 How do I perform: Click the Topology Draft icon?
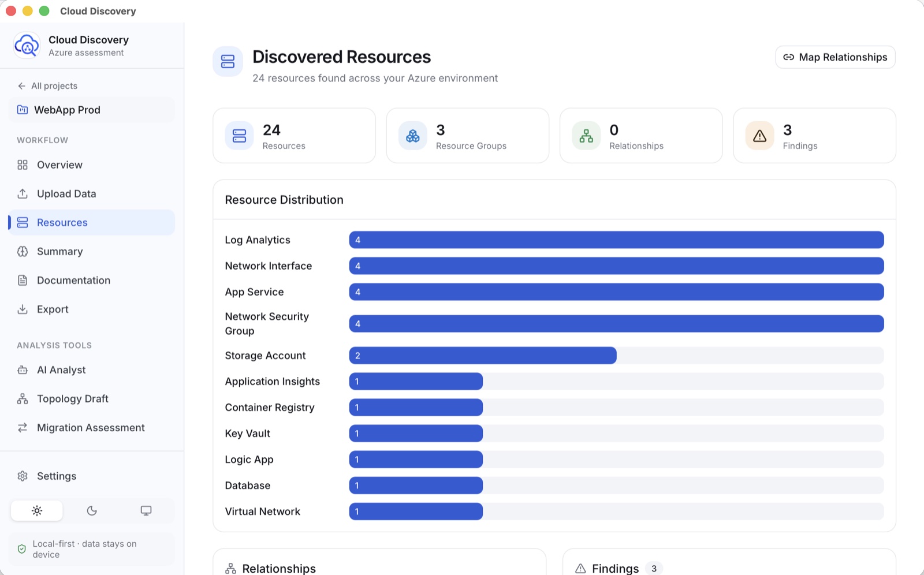pos(23,399)
